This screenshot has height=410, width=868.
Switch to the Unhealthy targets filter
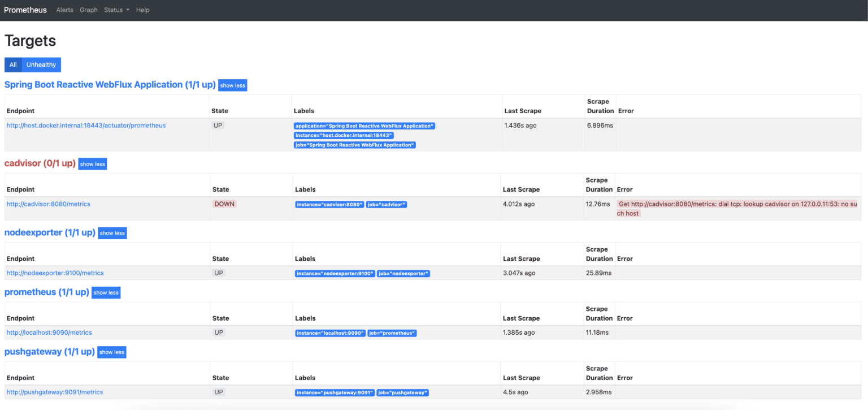click(41, 64)
